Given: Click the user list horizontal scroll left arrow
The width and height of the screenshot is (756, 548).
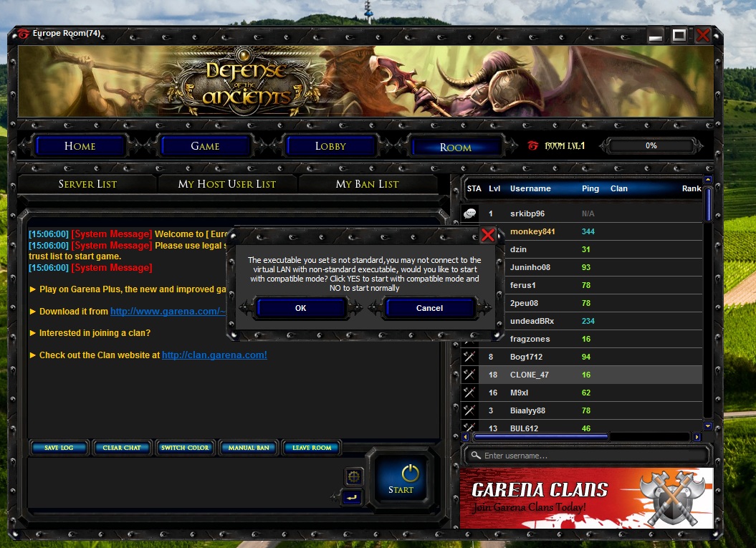Looking at the screenshot, I should click(465, 437).
